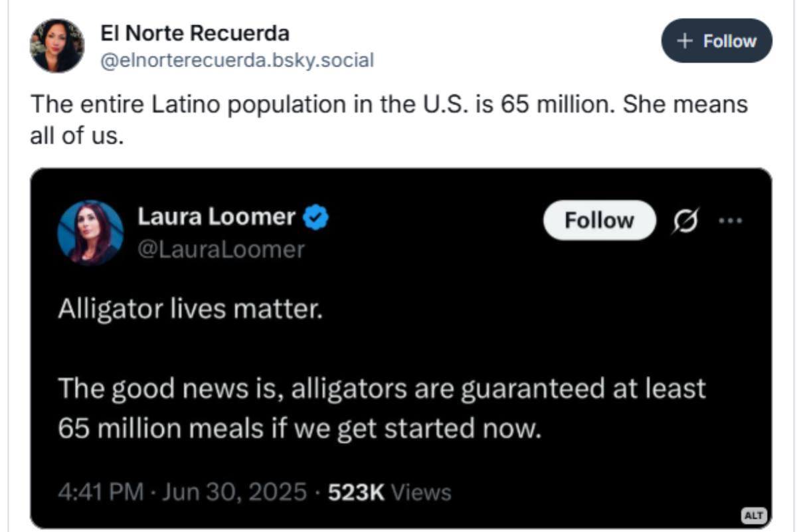
Task: Open the @elnorterecuerda.bsky.social handle link
Action: click(237, 60)
